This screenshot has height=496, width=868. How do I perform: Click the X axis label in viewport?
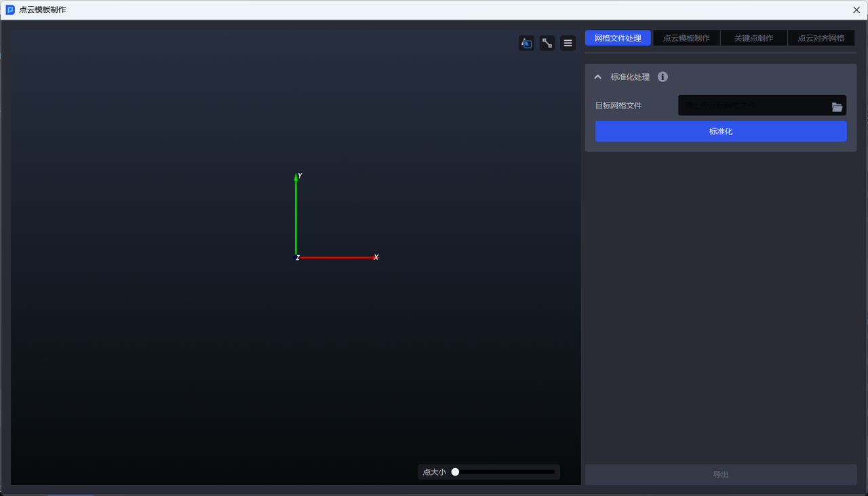[376, 257]
